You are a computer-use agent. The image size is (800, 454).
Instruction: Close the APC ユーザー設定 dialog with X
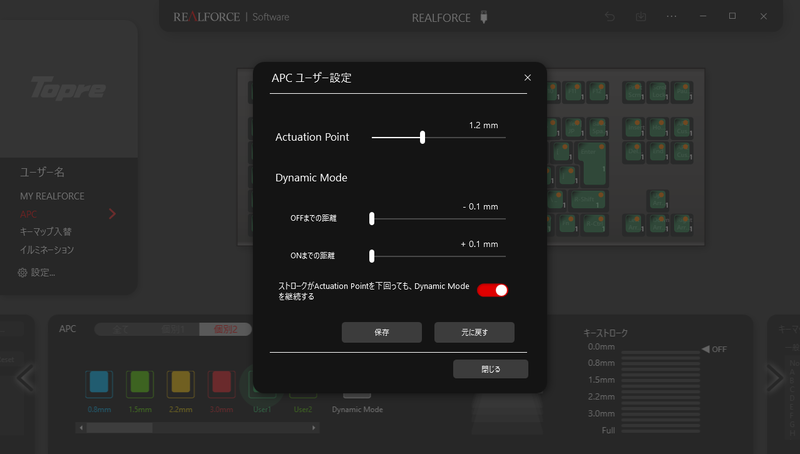(x=528, y=78)
